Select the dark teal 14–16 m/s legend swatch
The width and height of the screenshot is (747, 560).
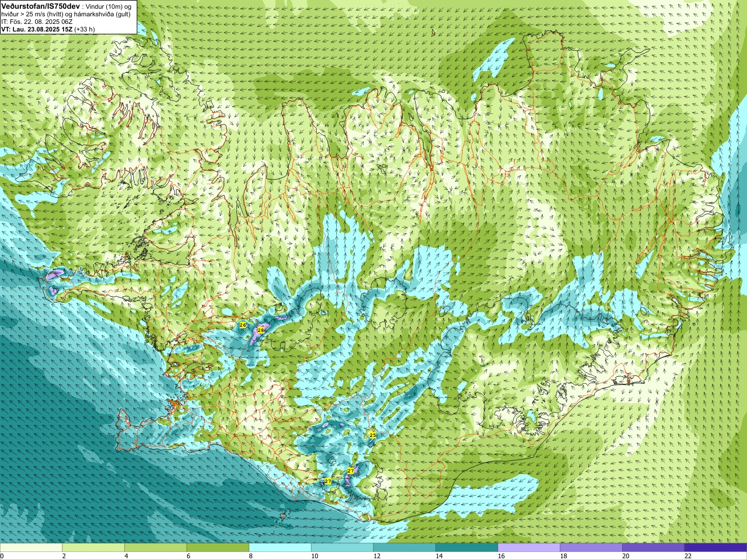[x=467, y=548]
